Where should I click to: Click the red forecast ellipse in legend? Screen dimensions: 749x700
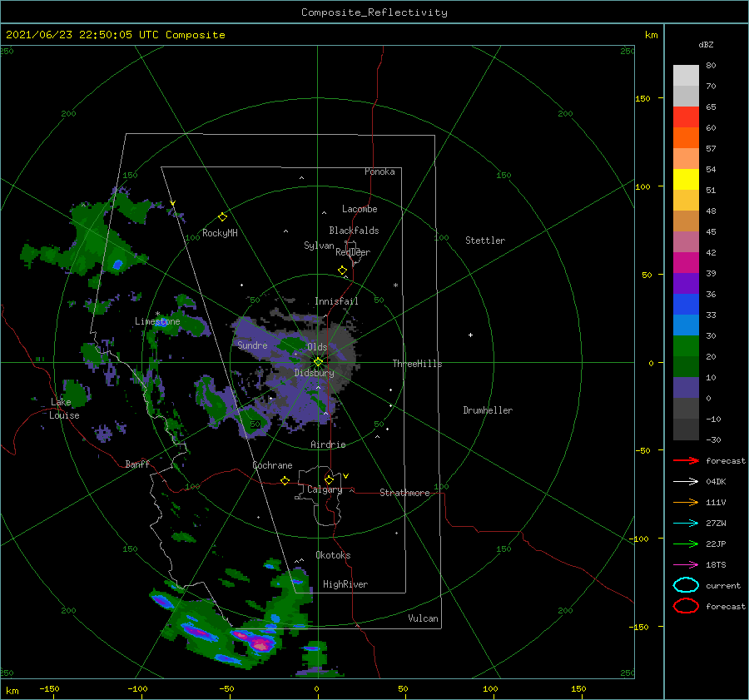(686, 606)
